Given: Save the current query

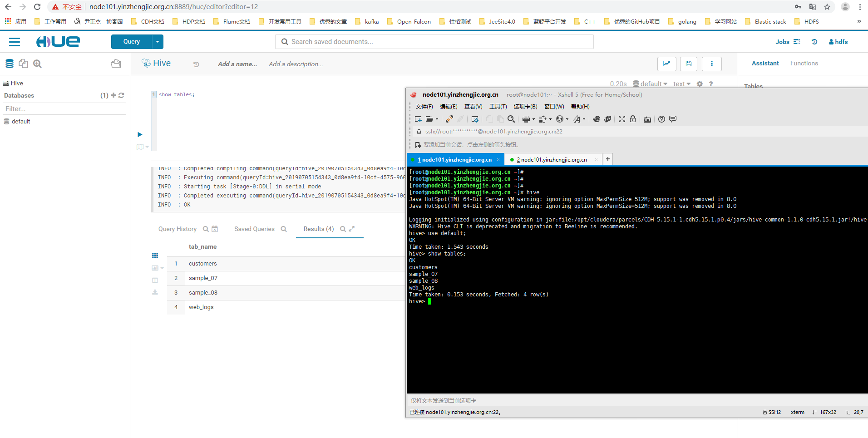Looking at the screenshot, I should 688,64.
